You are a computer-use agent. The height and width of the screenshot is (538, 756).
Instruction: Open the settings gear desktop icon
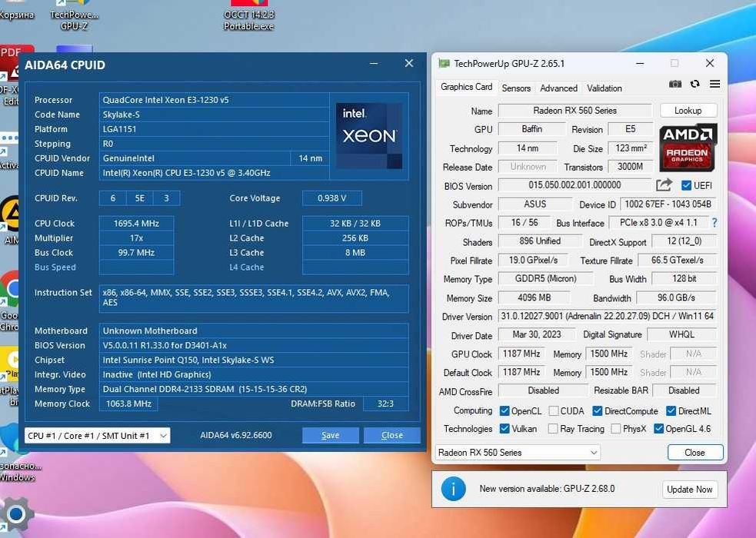pos(16,514)
